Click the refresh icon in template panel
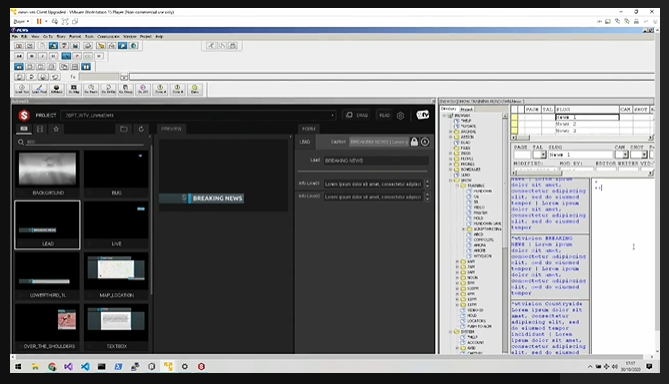 141,129
